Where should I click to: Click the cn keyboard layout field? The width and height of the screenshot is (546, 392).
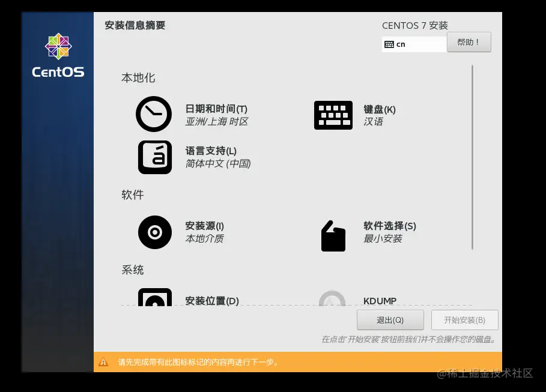point(414,44)
